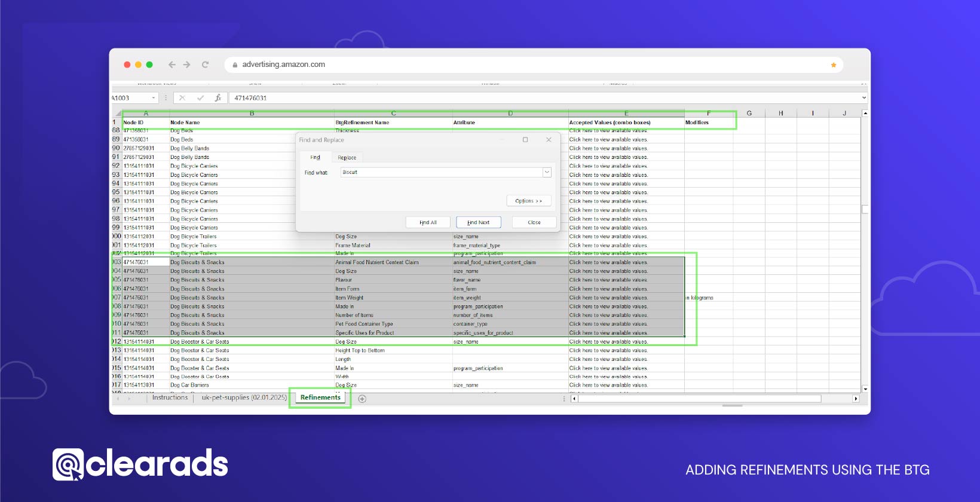The height and width of the screenshot is (502, 980).
Task: Maximize the Find and Replace dialog
Action: 525,140
